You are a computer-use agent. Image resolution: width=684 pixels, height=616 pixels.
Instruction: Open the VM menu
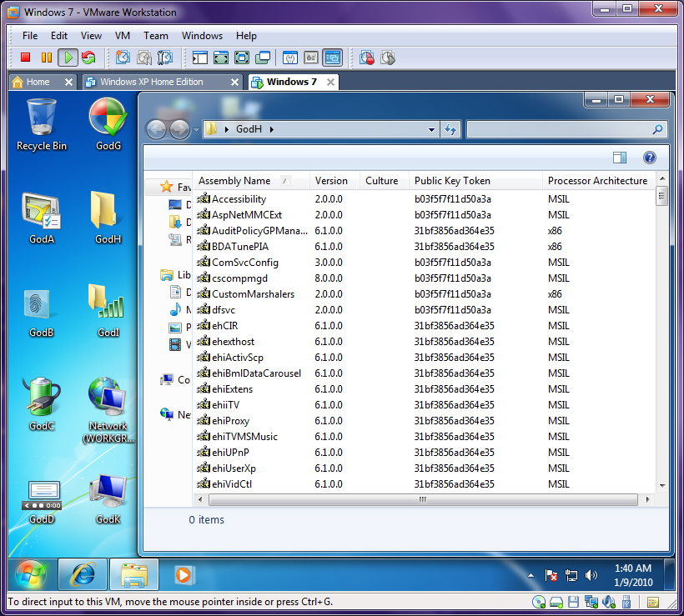point(123,36)
